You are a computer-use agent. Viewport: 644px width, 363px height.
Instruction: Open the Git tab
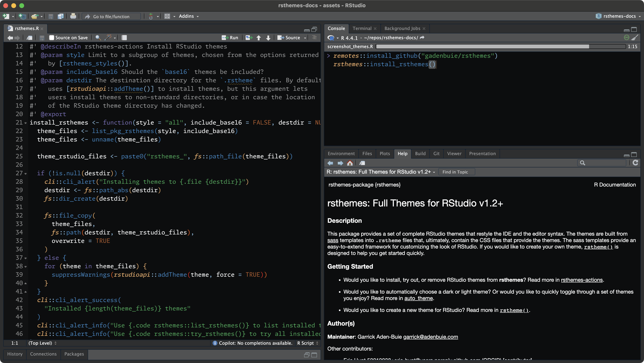tap(436, 154)
